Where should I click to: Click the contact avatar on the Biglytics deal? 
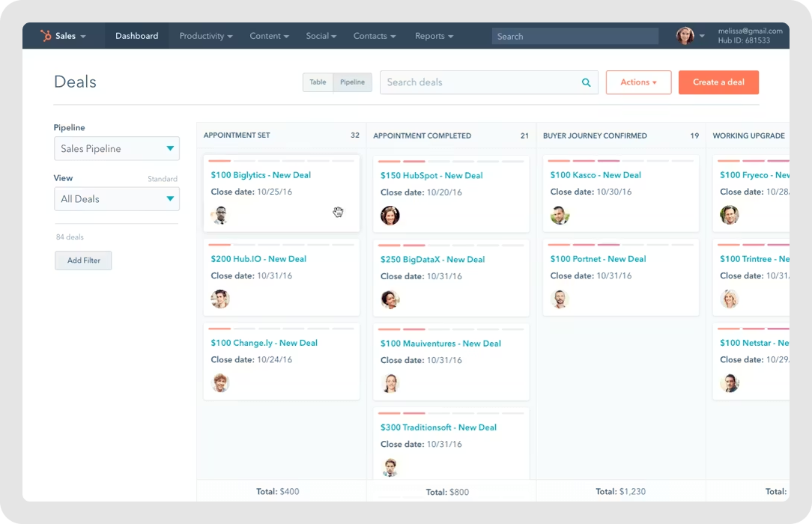(220, 215)
